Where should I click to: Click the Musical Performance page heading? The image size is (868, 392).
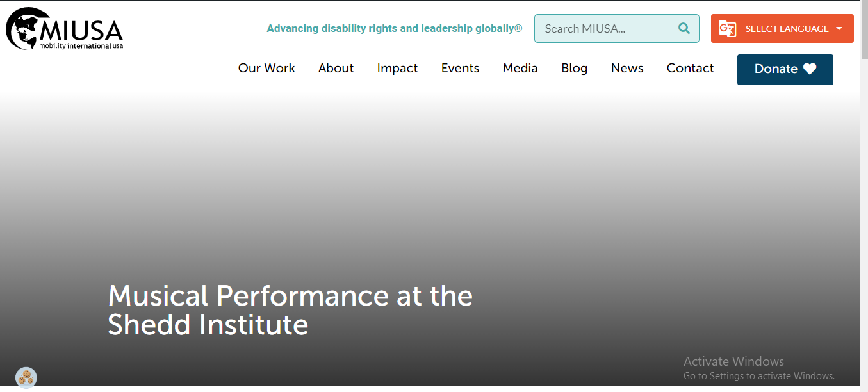pyautogui.click(x=290, y=310)
